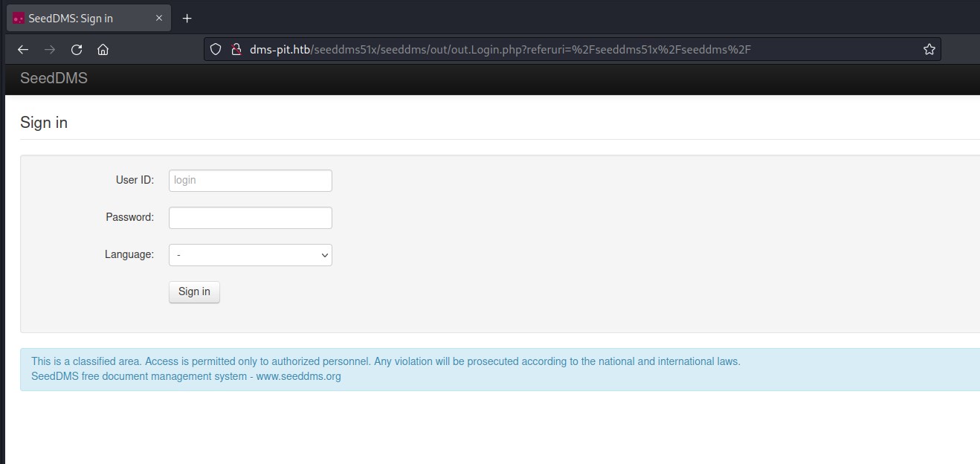This screenshot has width=980, height=464.
Task: Click the tracking protection shield icon
Action: tap(216, 50)
